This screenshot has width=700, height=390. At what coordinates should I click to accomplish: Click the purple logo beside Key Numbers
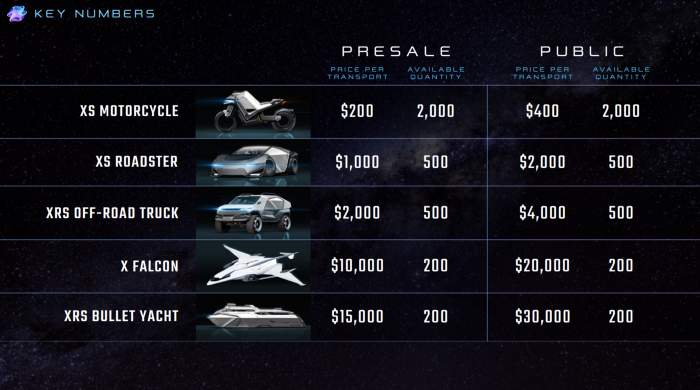point(17,14)
